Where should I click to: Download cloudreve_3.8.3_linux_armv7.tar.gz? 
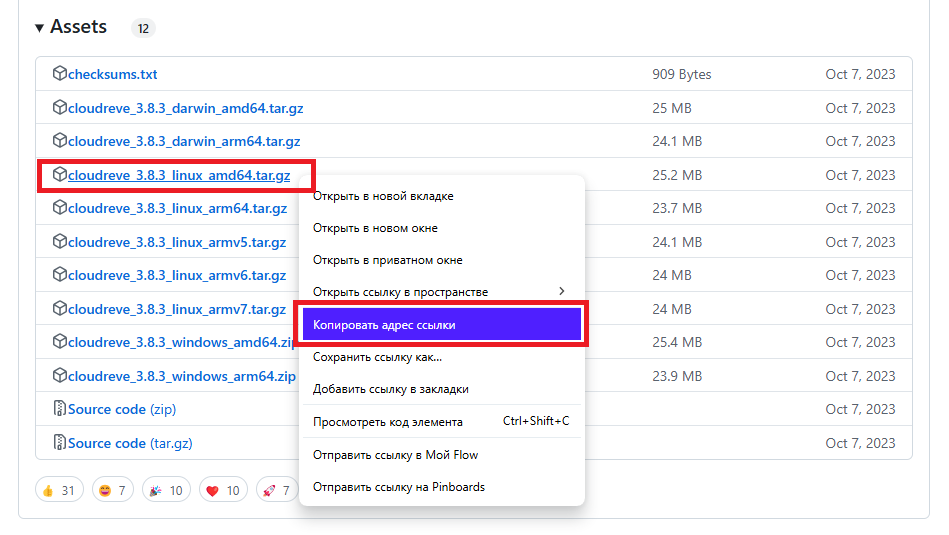coord(177,310)
